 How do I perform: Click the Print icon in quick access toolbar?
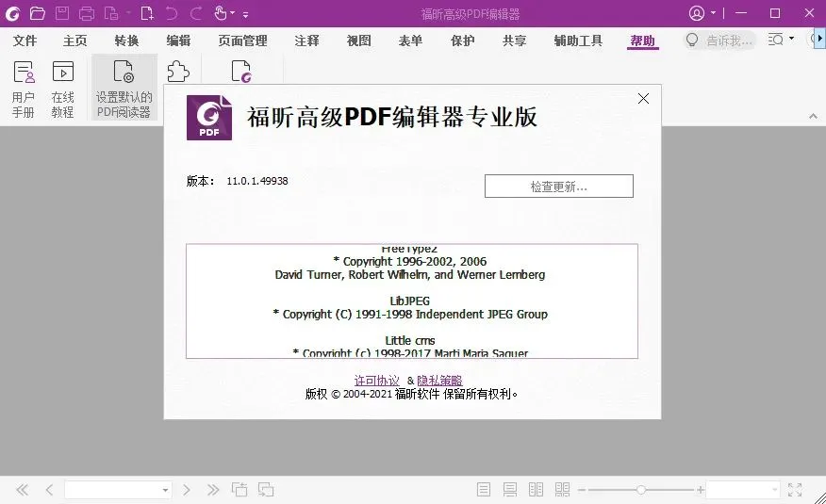(x=87, y=13)
